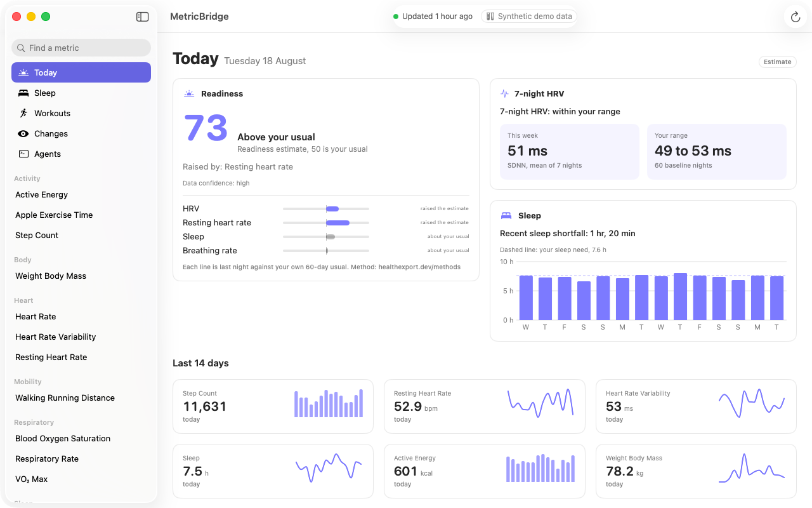Click the waveform icon in the 7-night HRV card
The width and height of the screenshot is (812, 508).
click(504, 93)
